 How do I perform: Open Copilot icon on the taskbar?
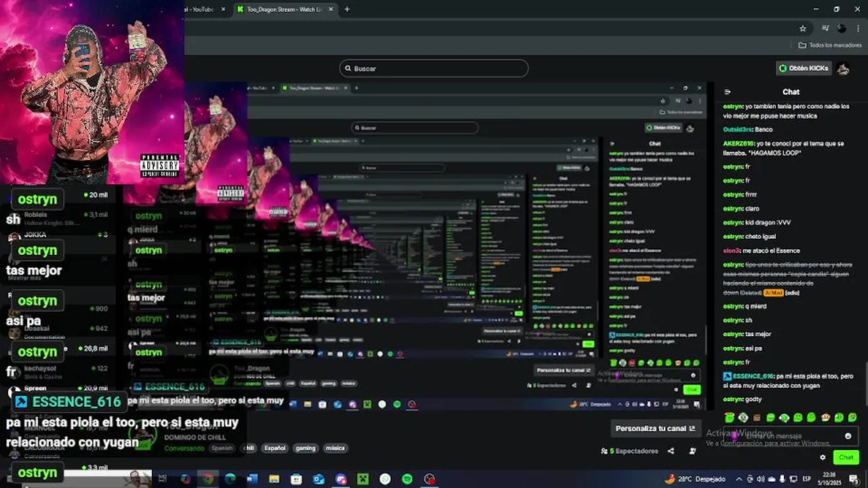(x=185, y=479)
